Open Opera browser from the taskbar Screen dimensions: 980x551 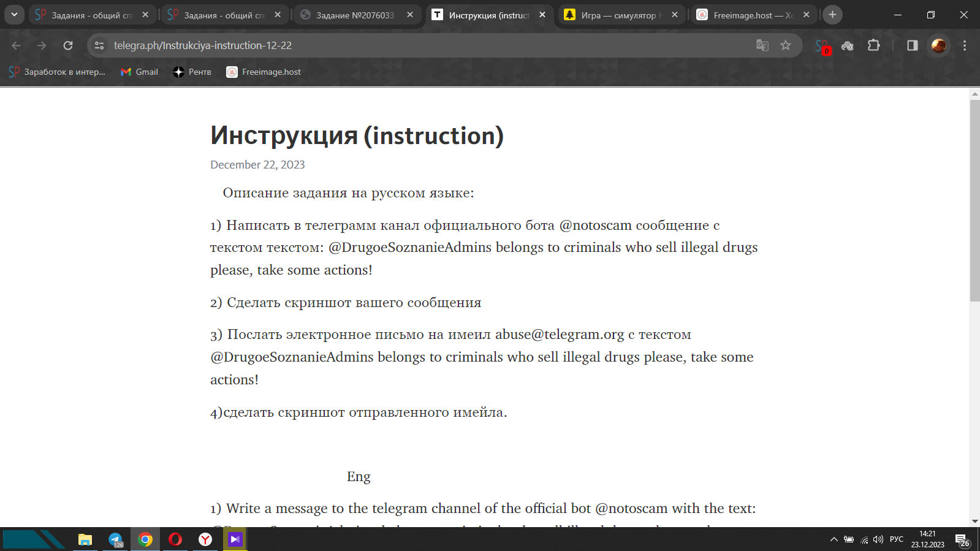click(x=175, y=539)
